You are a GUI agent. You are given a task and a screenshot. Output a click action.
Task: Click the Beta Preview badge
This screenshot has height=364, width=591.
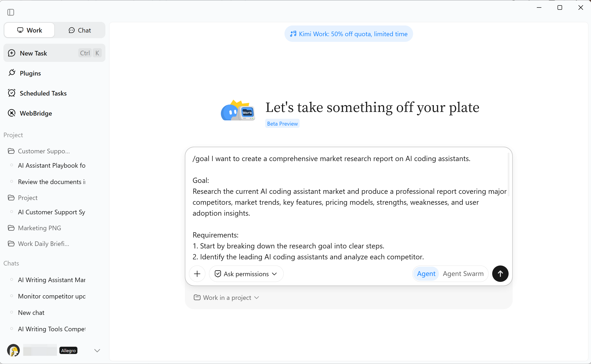point(282,124)
